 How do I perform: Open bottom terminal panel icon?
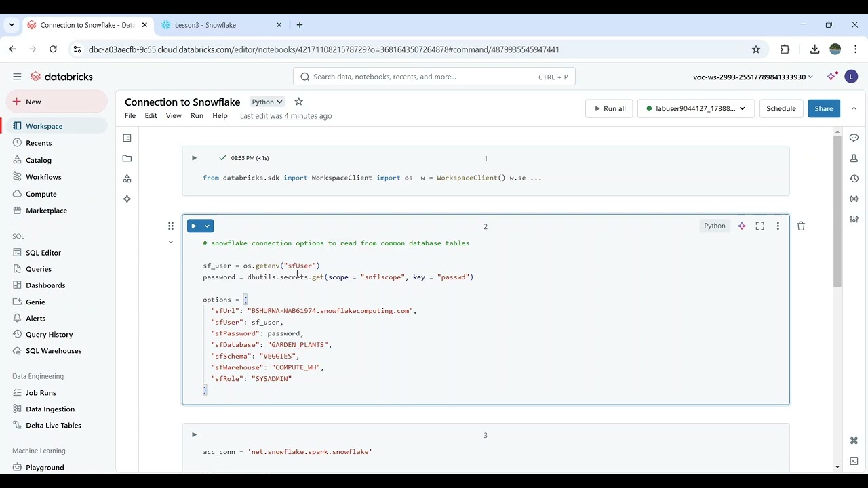[854, 461]
